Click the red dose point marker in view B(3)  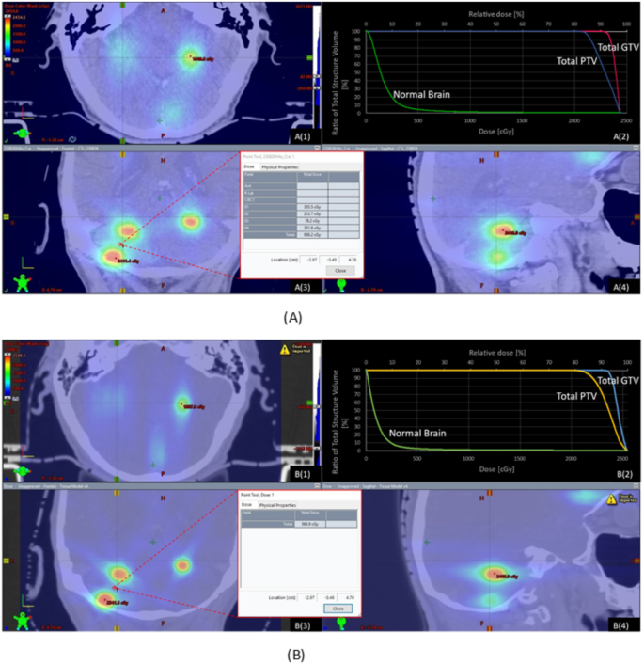point(115,588)
